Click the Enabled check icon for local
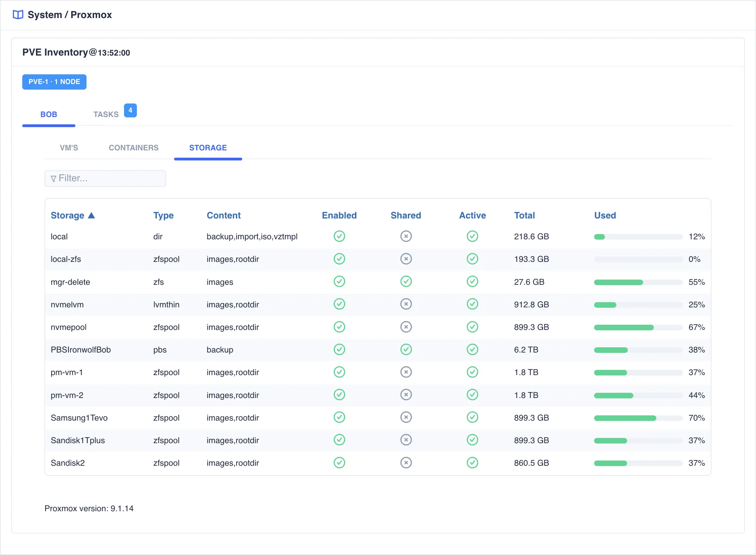 pyautogui.click(x=339, y=236)
